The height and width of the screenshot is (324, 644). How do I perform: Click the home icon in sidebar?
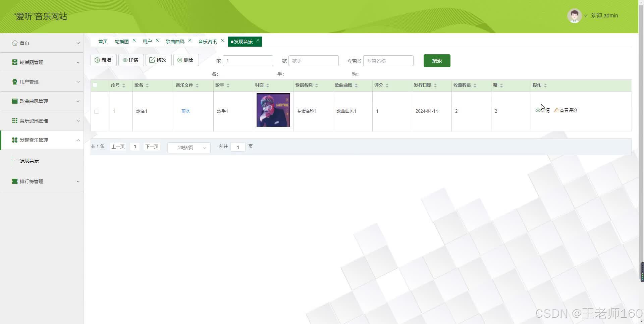(15, 43)
